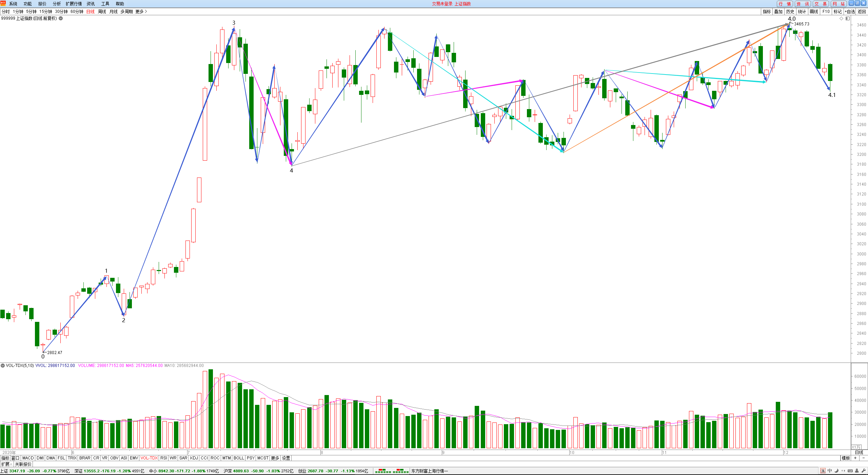Click the 交易 button at top right
The image size is (868, 475).
(821, 4)
